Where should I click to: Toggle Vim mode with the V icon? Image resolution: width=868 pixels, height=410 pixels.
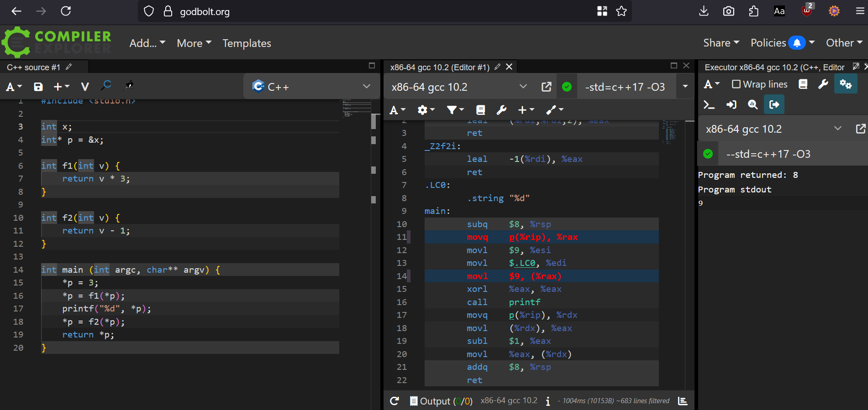pos(85,87)
